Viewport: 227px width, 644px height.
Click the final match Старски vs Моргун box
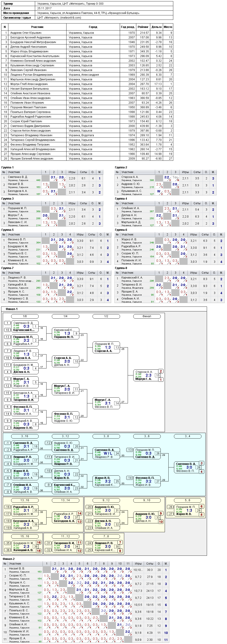pyautogui.click(x=147, y=375)
